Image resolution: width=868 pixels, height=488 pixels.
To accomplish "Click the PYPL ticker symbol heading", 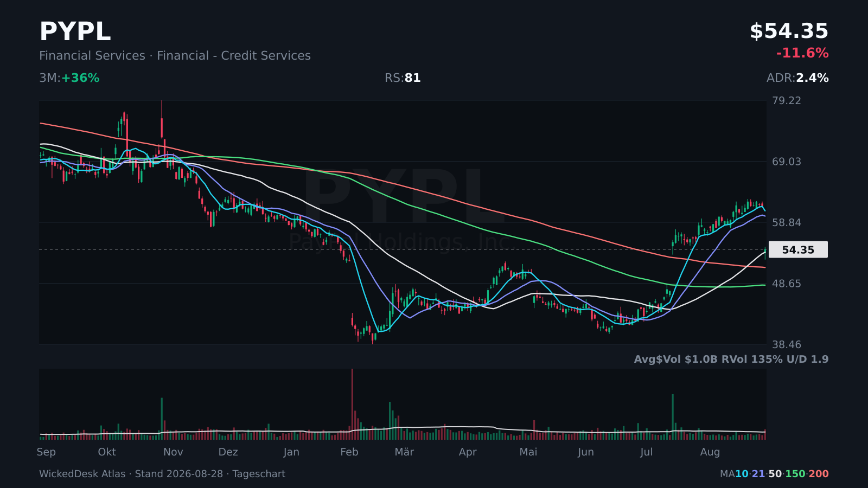I will pos(75,31).
